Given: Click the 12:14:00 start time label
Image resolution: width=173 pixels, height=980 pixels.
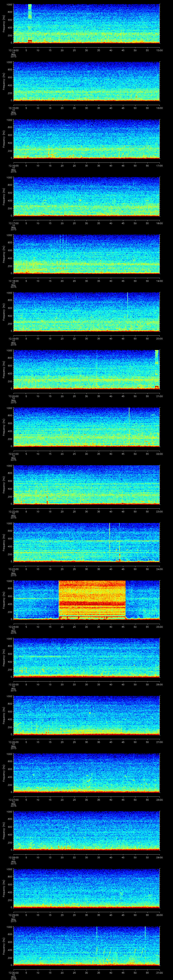Looking at the screenshot, I should [x=13, y=50].
